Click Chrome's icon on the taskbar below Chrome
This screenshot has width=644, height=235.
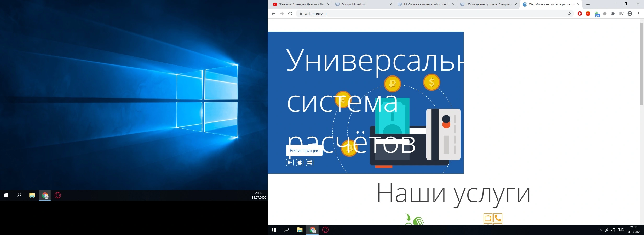312,230
